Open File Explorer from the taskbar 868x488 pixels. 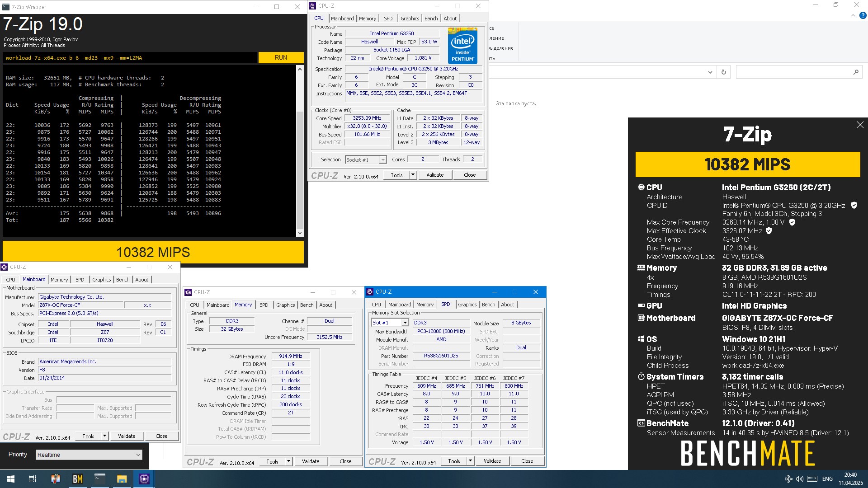(122, 479)
